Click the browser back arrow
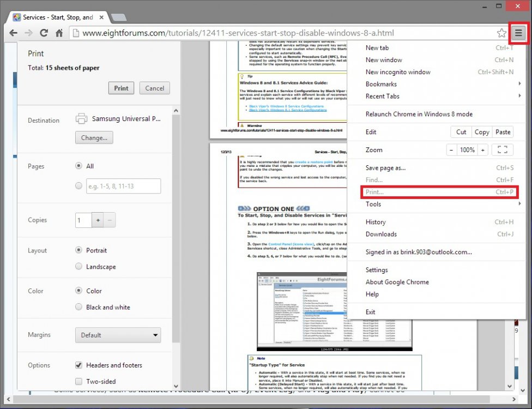The image size is (532, 409). pos(13,33)
